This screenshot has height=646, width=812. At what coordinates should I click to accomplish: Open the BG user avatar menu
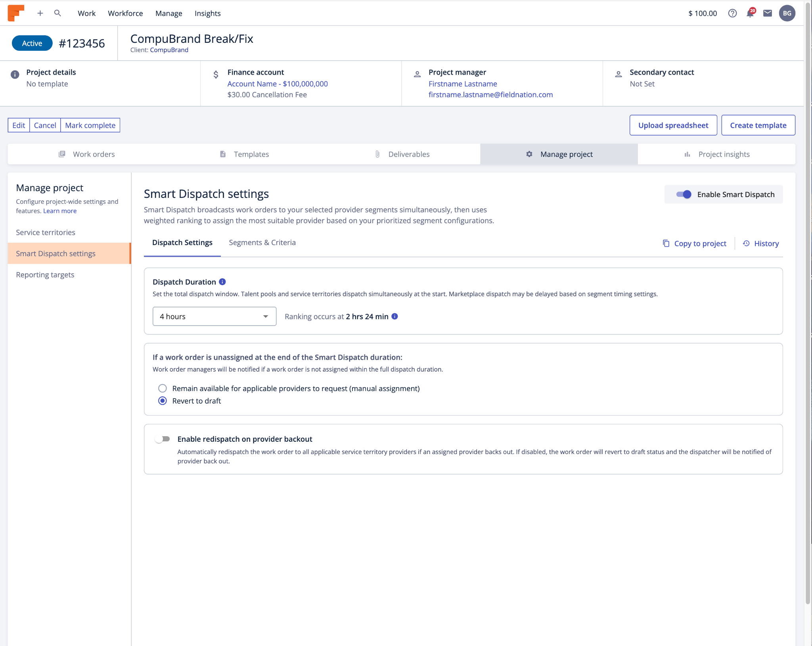[787, 13]
